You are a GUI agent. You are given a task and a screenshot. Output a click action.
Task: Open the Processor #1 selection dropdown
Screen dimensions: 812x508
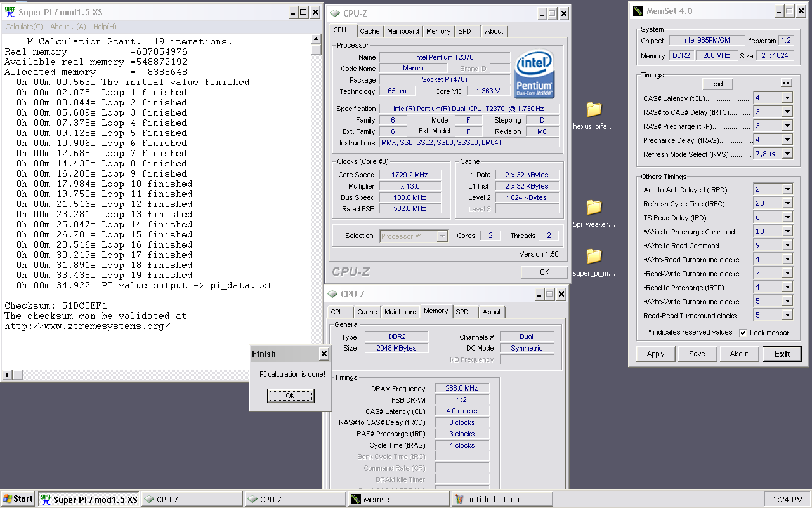tap(442, 236)
